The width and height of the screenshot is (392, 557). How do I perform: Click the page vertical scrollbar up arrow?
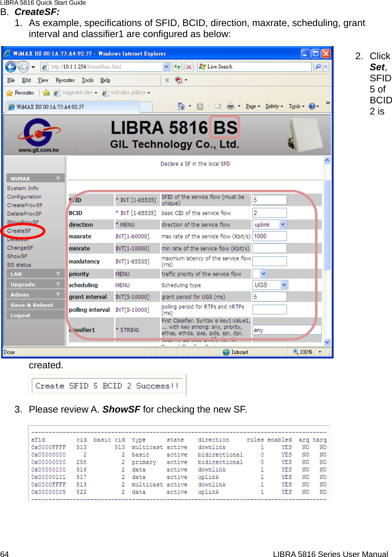point(327,160)
